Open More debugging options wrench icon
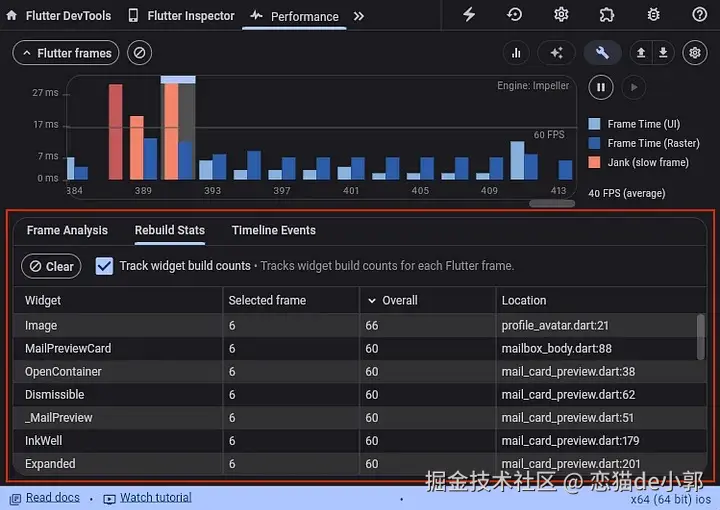The height and width of the screenshot is (510, 720). (x=602, y=53)
